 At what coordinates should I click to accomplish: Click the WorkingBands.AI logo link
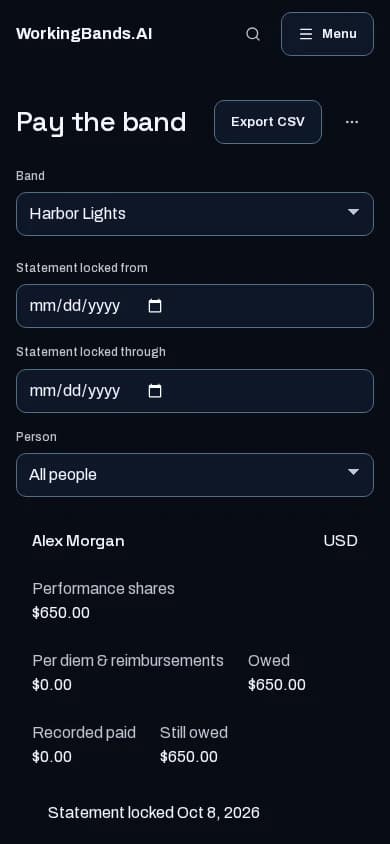coord(84,34)
